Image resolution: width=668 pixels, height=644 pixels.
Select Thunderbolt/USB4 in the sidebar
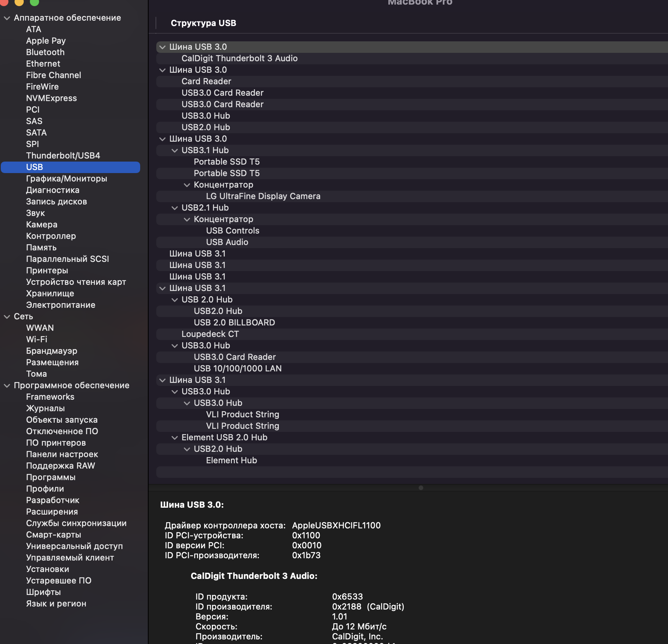(x=63, y=155)
